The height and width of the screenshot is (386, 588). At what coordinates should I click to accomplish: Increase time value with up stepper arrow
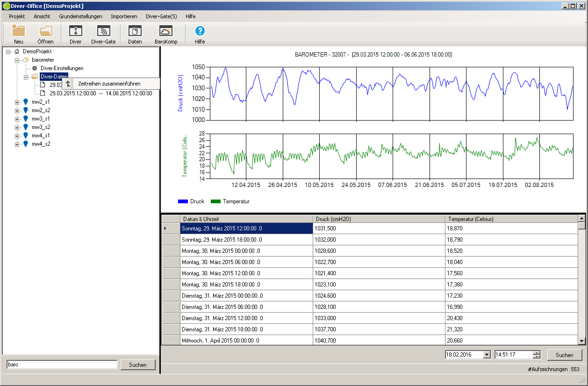click(536, 352)
